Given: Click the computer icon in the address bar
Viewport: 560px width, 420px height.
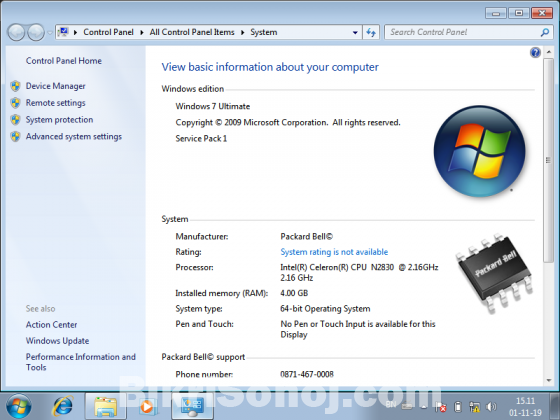Looking at the screenshot, I should (63, 32).
